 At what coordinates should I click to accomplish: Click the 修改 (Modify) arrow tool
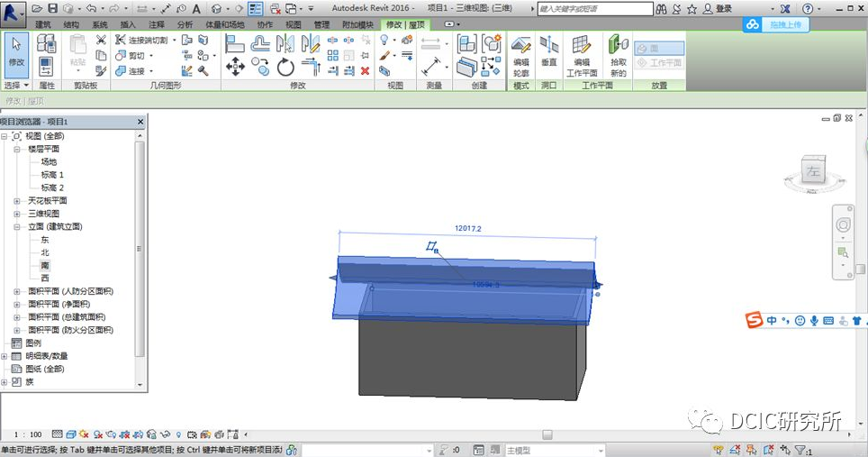[x=15, y=51]
